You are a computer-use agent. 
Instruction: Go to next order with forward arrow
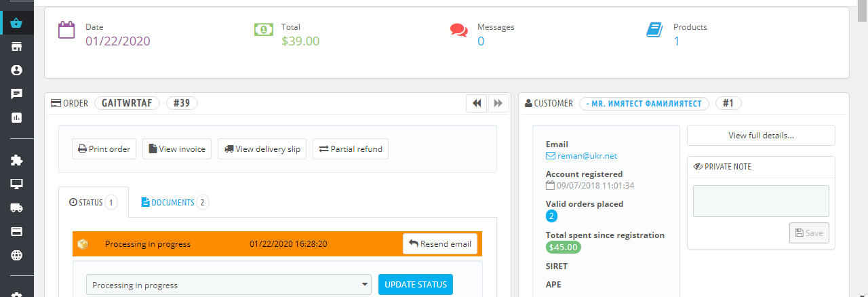498,103
